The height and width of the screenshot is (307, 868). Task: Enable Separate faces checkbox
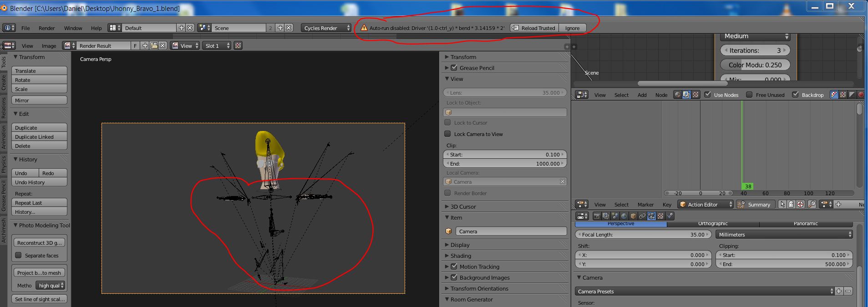19,255
